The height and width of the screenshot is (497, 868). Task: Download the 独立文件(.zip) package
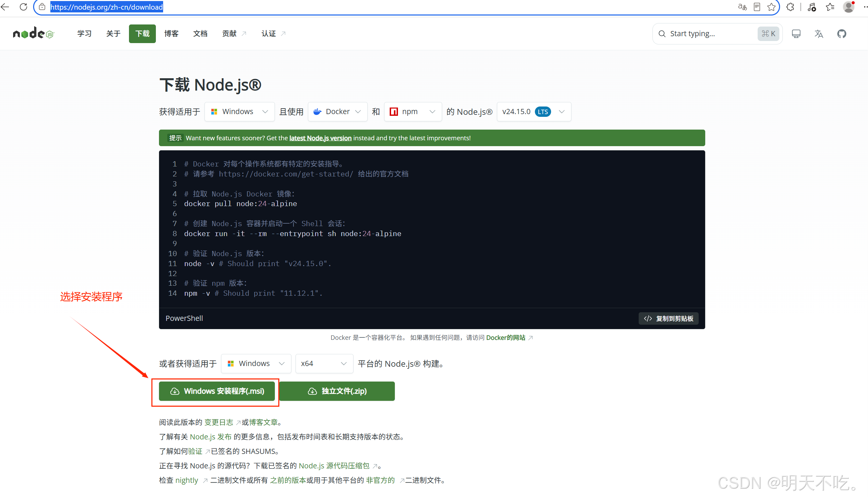pyautogui.click(x=337, y=391)
